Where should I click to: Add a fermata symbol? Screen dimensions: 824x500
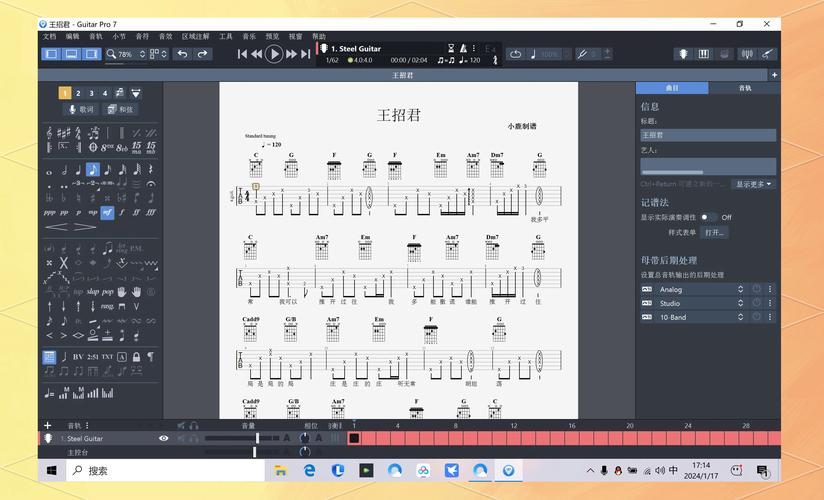coord(151,184)
